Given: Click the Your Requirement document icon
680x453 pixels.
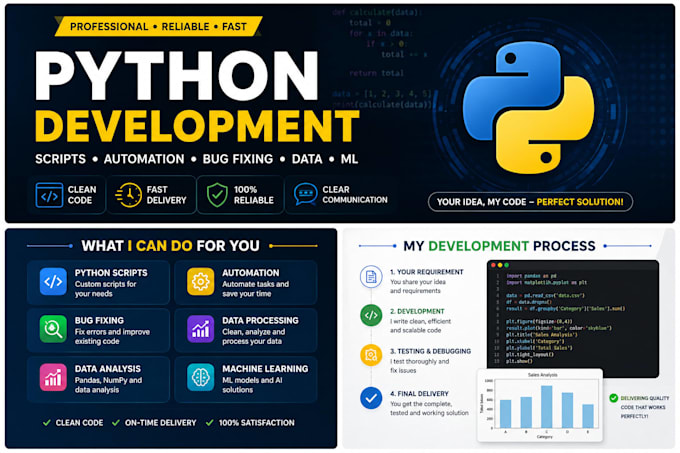Looking at the screenshot, I should [371, 277].
